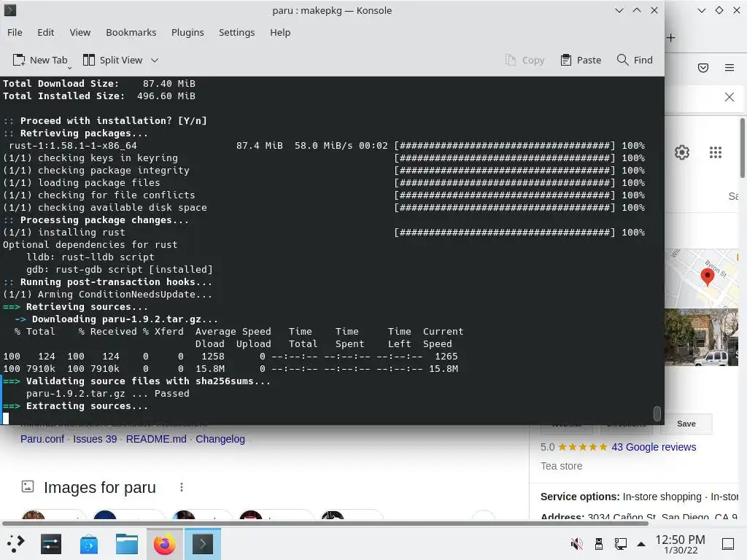The image size is (747, 560).
Task: Open 43 Google reviews link
Action: pyautogui.click(x=654, y=447)
